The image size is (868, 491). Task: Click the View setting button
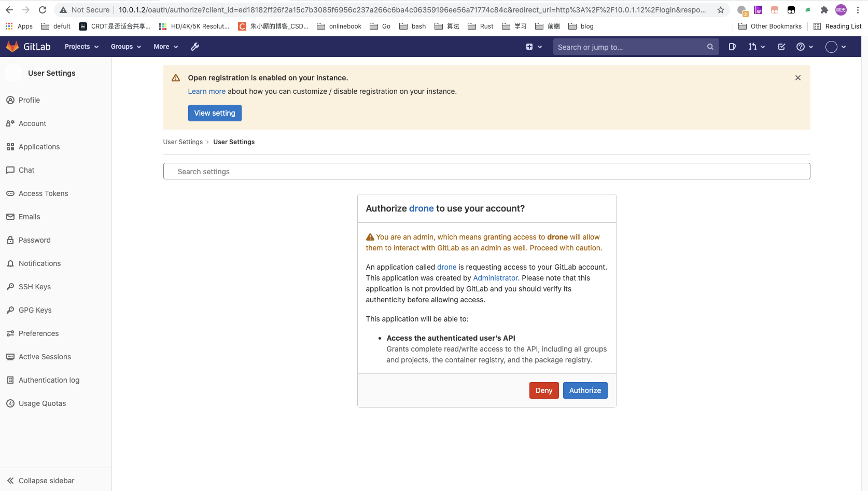215,113
